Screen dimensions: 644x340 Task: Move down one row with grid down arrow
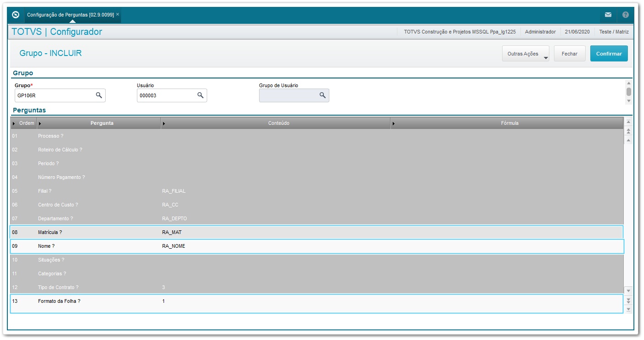coord(629,291)
